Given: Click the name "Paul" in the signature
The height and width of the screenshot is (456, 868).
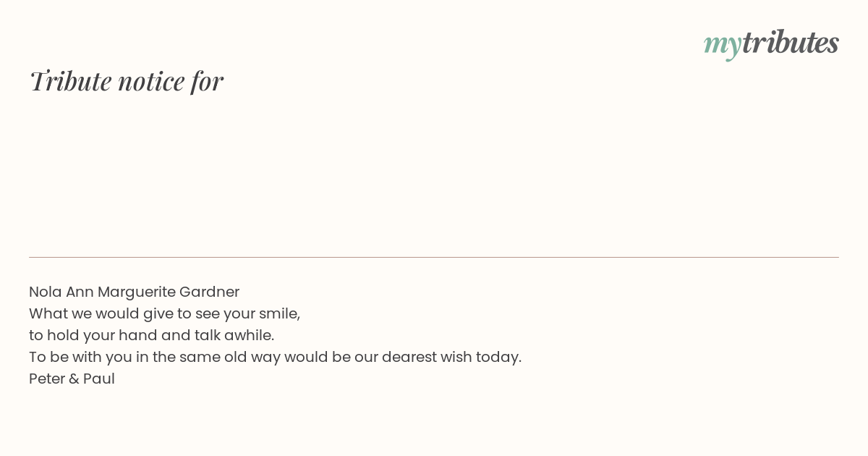Looking at the screenshot, I should pos(99,379).
